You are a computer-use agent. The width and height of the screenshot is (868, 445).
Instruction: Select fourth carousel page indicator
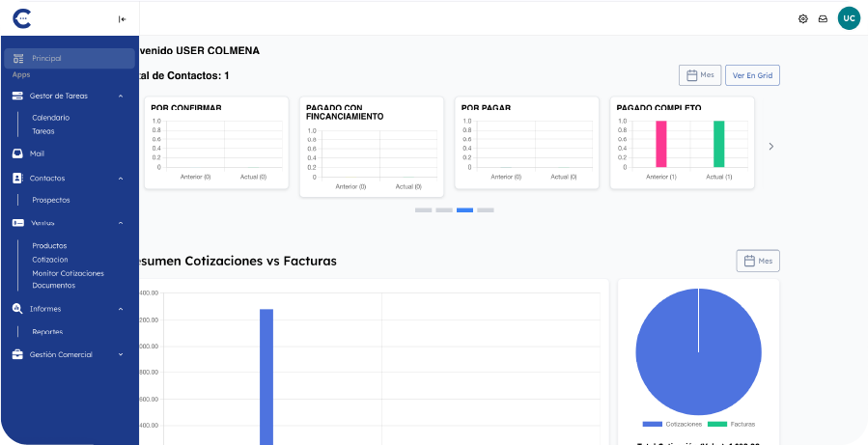486,209
